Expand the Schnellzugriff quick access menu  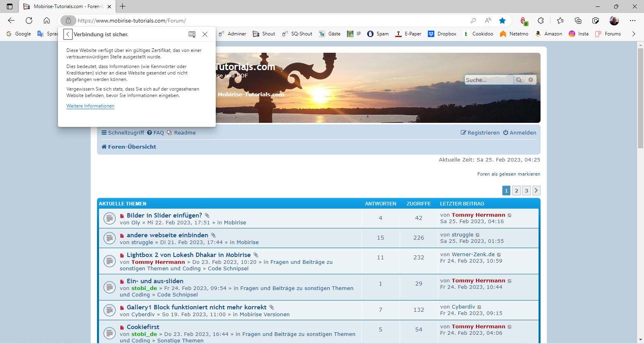click(123, 133)
